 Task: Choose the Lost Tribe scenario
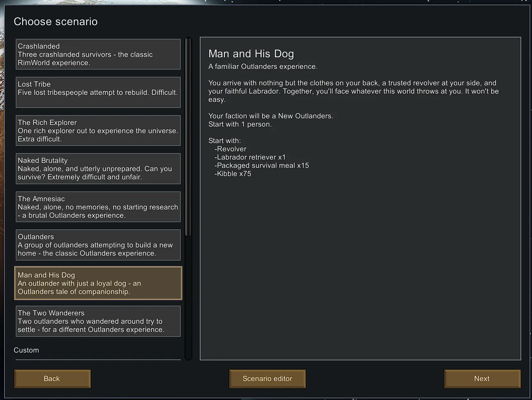[98, 92]
